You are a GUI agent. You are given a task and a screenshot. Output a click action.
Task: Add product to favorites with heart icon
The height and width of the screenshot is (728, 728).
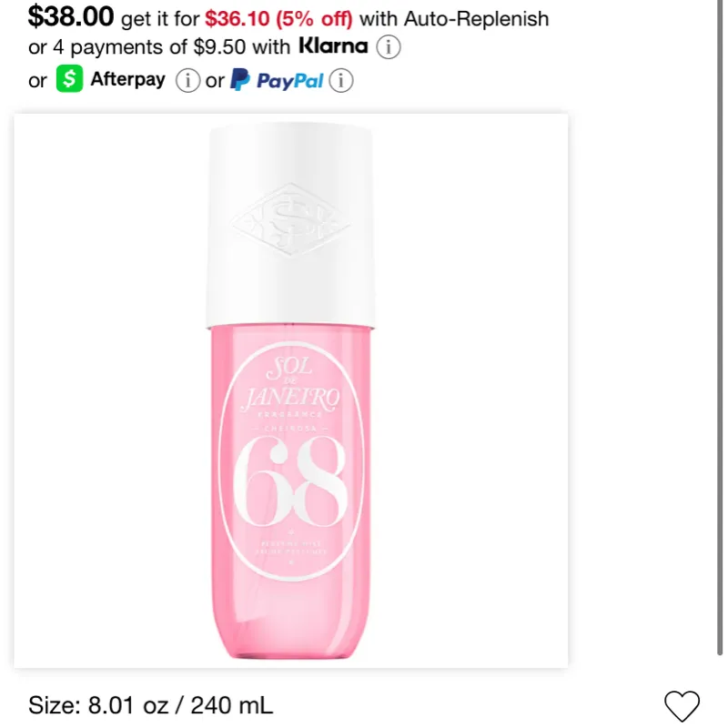click(x=682, y=706)
